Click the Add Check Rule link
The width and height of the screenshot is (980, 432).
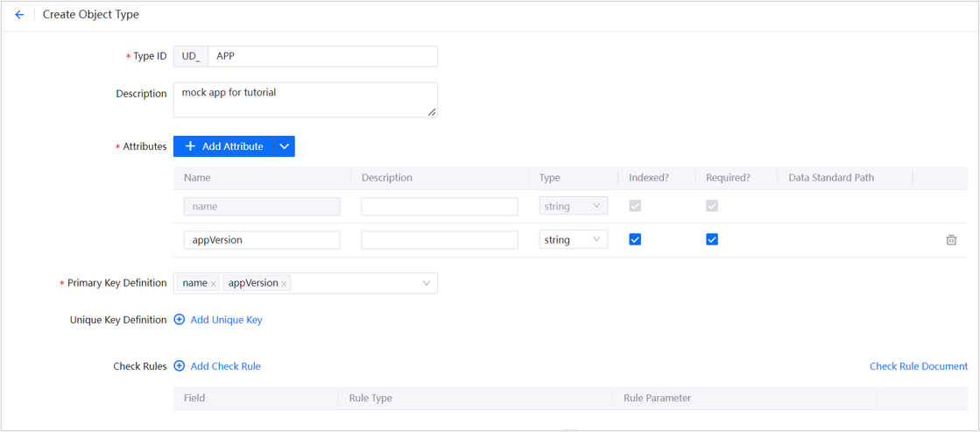225,366
